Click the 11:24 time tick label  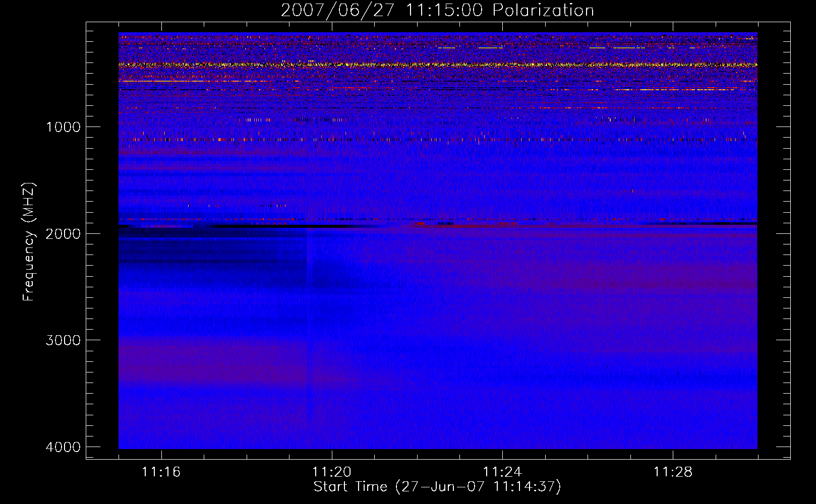point(502,472)
